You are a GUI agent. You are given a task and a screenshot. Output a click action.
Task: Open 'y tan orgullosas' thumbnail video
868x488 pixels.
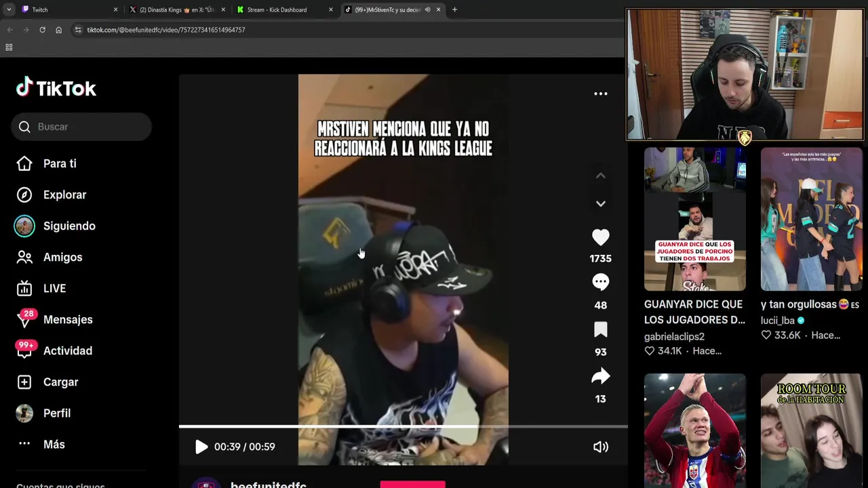(812, 220)
